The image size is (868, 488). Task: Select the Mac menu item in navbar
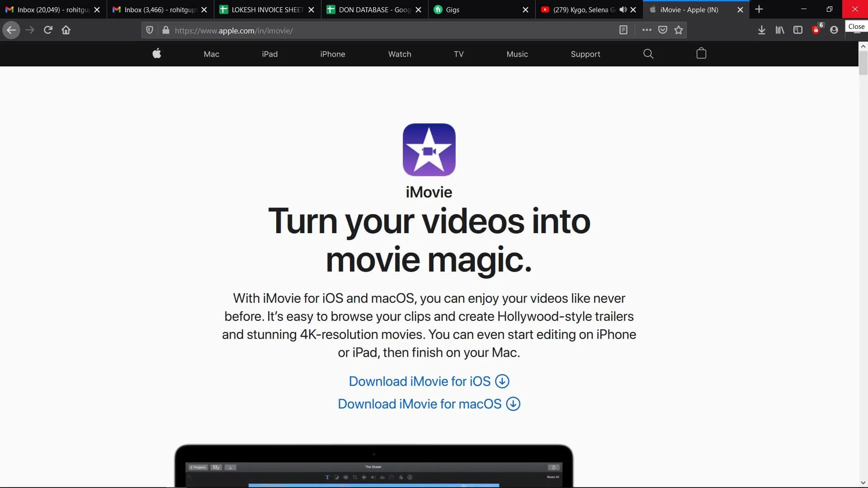(211, 54)
